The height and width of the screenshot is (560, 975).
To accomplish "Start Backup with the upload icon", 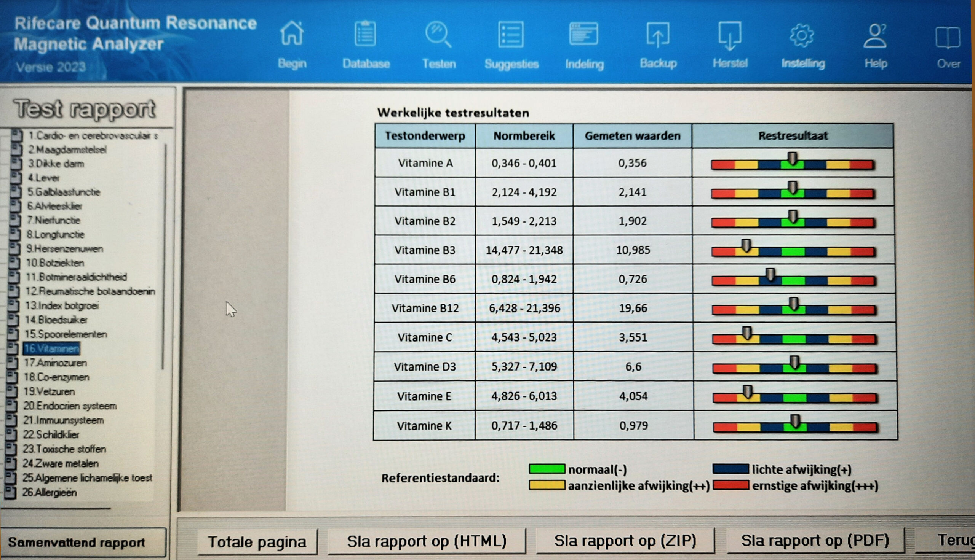I will click(x=658, y=35).
